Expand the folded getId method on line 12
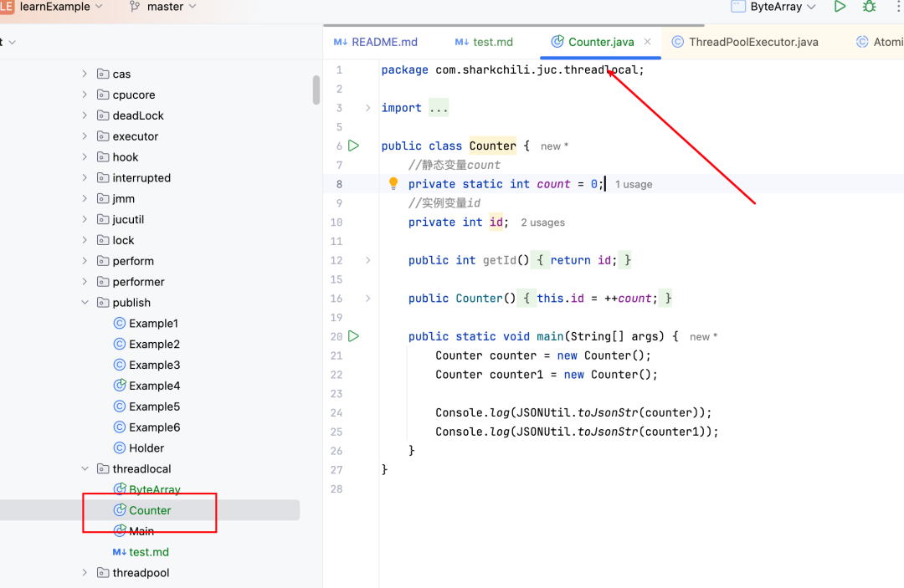The width and height of the screenshot is (904, 588). [367, 260]
